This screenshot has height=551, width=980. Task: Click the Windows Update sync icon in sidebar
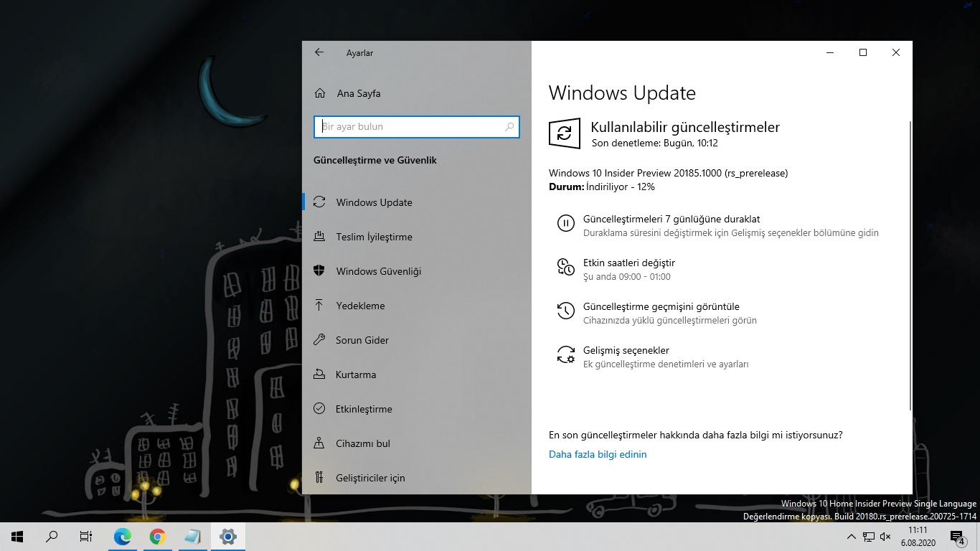click(x=320, y=202)
